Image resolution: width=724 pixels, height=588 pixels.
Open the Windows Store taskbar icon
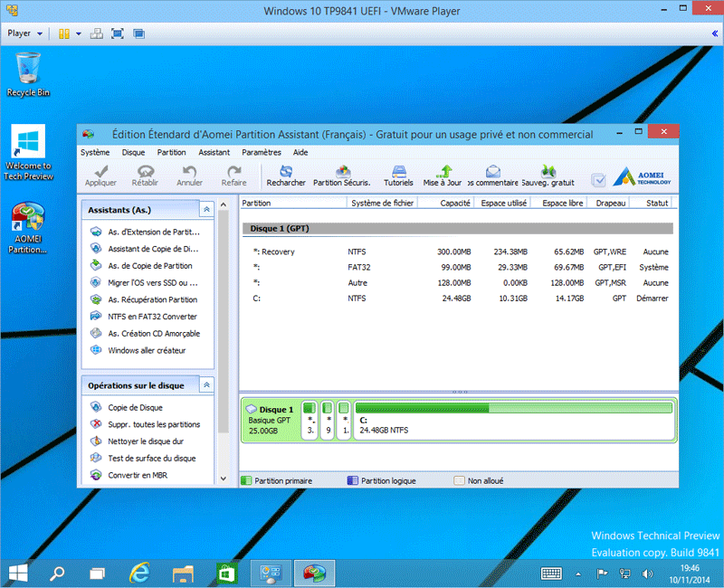click(x=227, y=574)
